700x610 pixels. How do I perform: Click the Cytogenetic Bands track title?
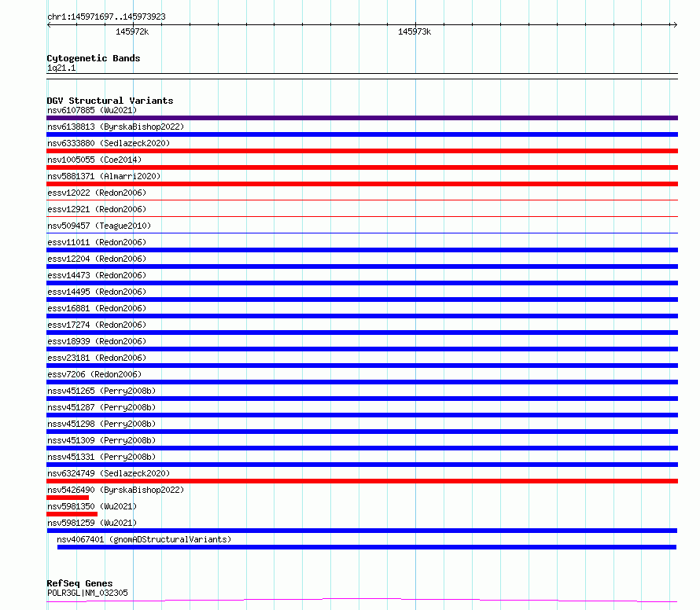tap(94, 58)
